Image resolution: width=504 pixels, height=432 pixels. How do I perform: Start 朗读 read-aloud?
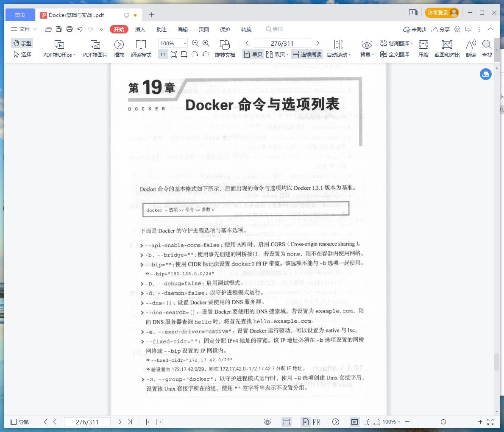[x=471, y=49]
